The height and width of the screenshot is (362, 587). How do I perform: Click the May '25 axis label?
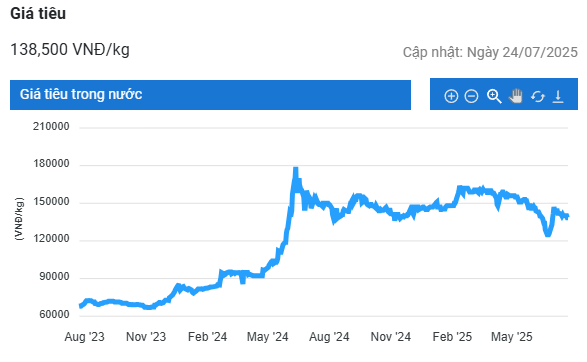511,337
